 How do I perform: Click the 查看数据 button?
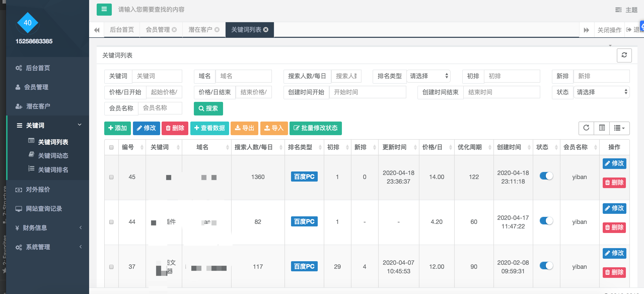click(x=209, y=128)
